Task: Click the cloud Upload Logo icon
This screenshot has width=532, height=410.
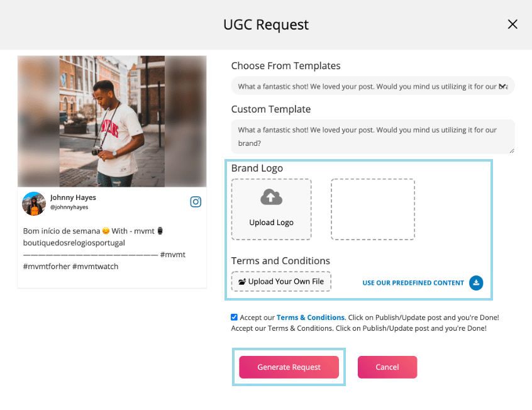Action: [x=271, y=197]
